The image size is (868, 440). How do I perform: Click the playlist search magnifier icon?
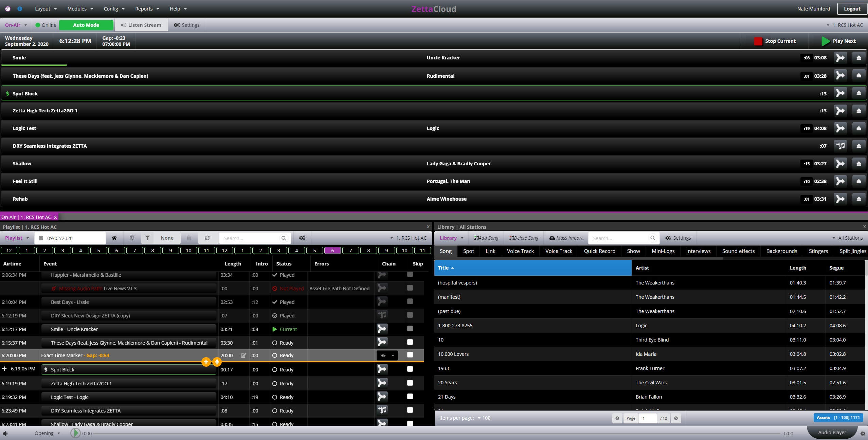284,238
